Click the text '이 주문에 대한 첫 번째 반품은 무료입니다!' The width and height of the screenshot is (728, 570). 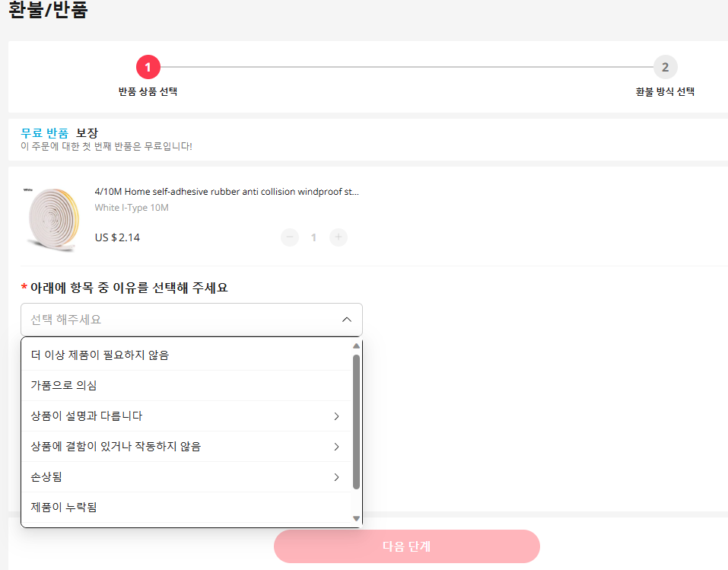(106, 146)
